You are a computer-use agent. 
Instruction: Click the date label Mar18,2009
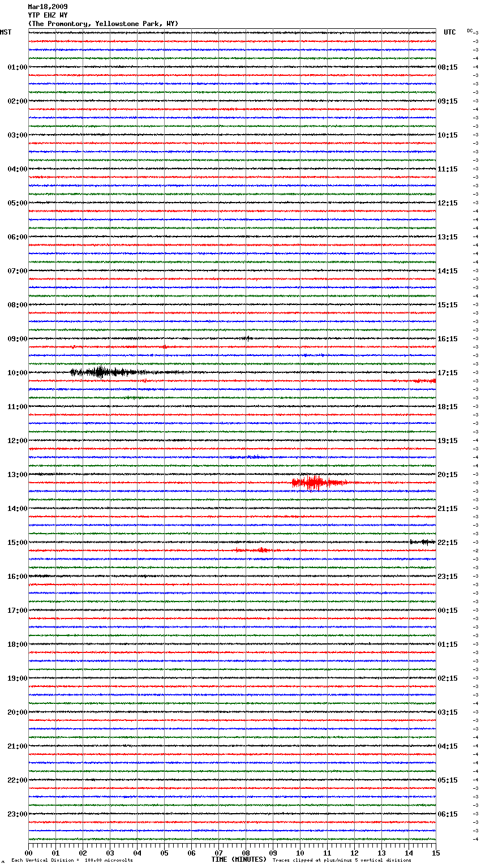click(x=48, y=7)
